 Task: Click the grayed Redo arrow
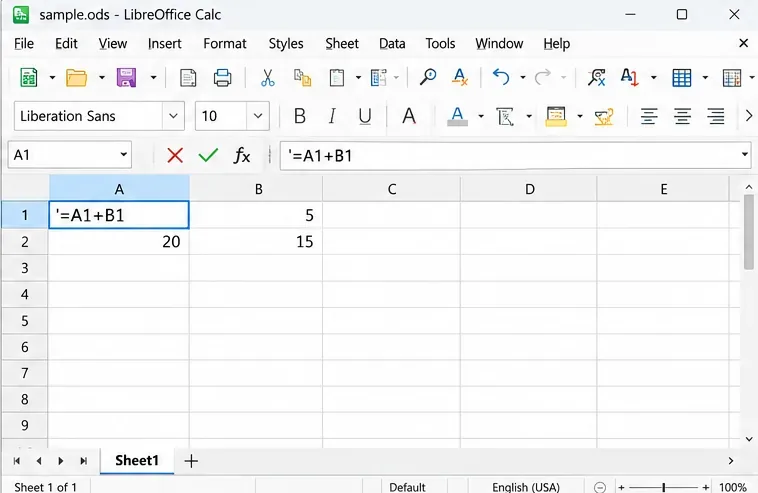click(543, 77)
